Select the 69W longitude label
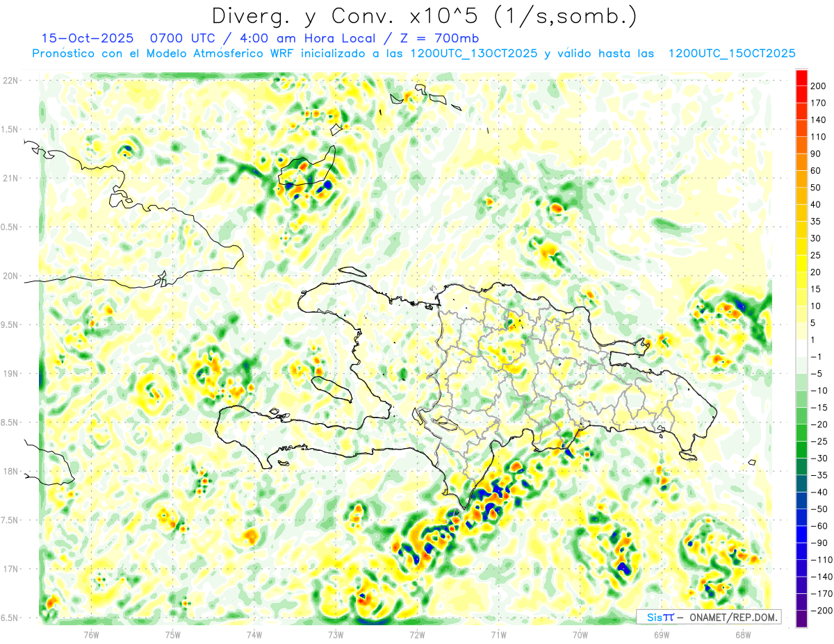 662,634
